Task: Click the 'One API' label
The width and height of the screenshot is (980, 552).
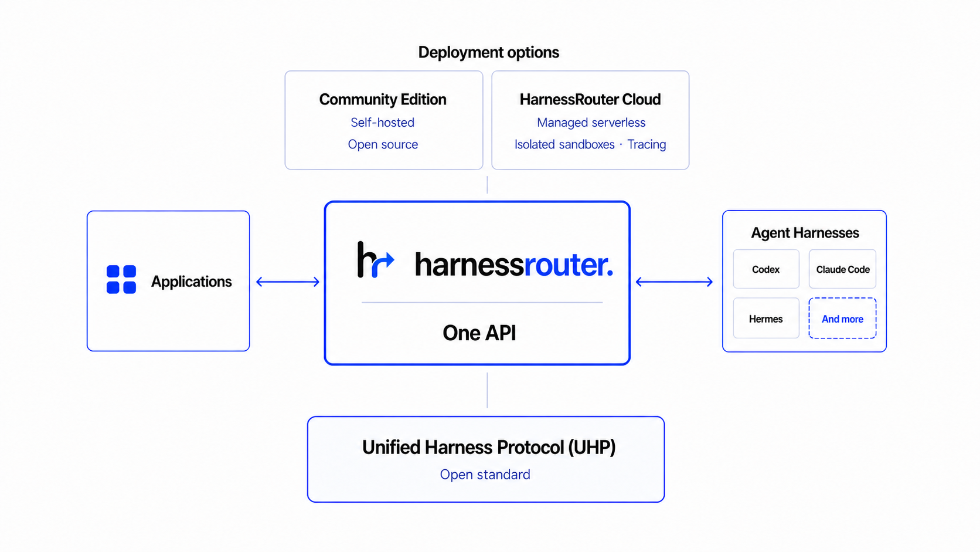Action: pos(479,333)
